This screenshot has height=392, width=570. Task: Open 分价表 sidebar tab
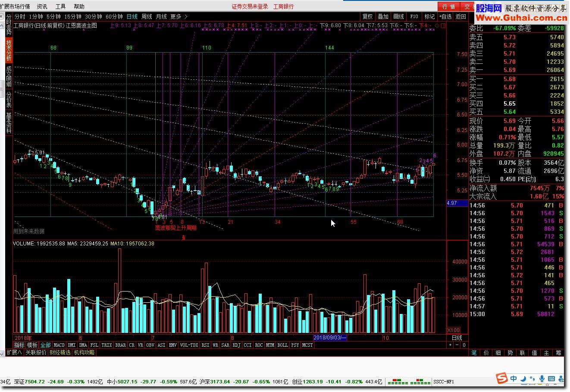(x=9, y=99)
